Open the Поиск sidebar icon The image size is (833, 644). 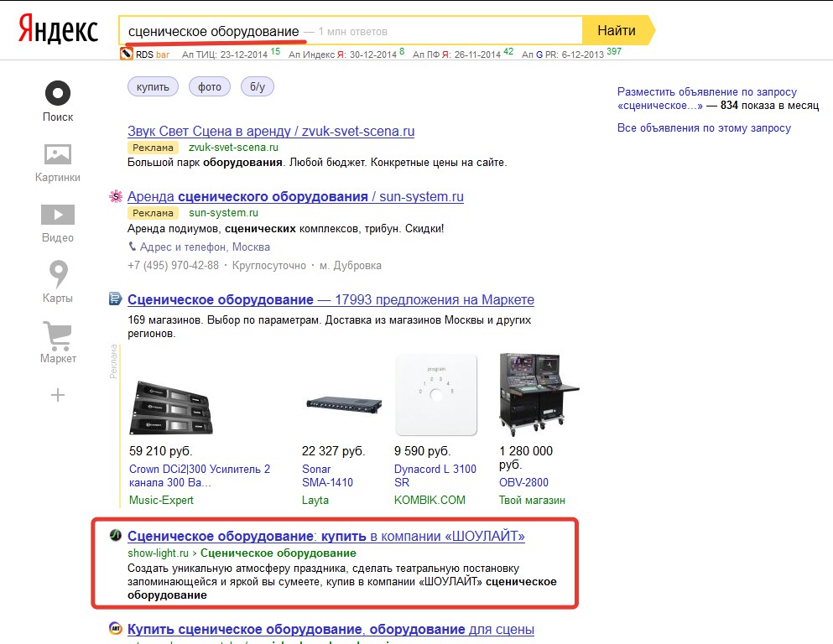point(58,93)
